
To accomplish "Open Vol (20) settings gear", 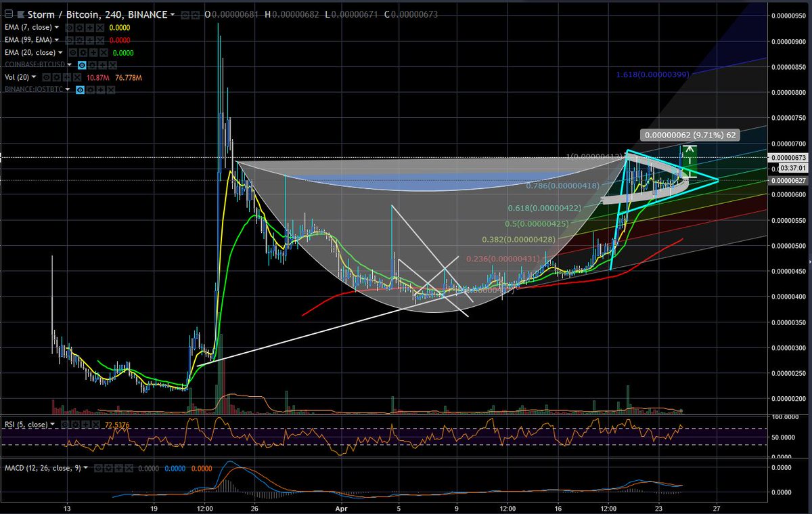I will tap(58, 77).
